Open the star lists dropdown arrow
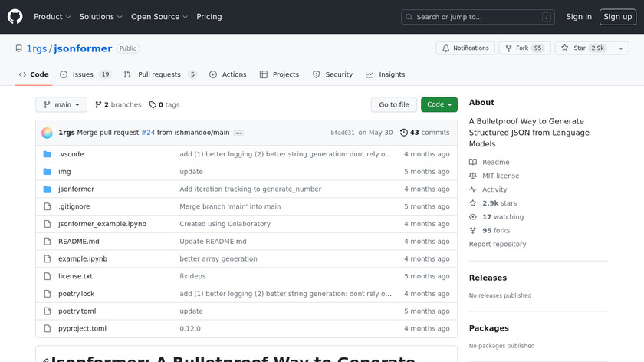The height and width of the screenshot is (362, 644). [x=621, y=48]
